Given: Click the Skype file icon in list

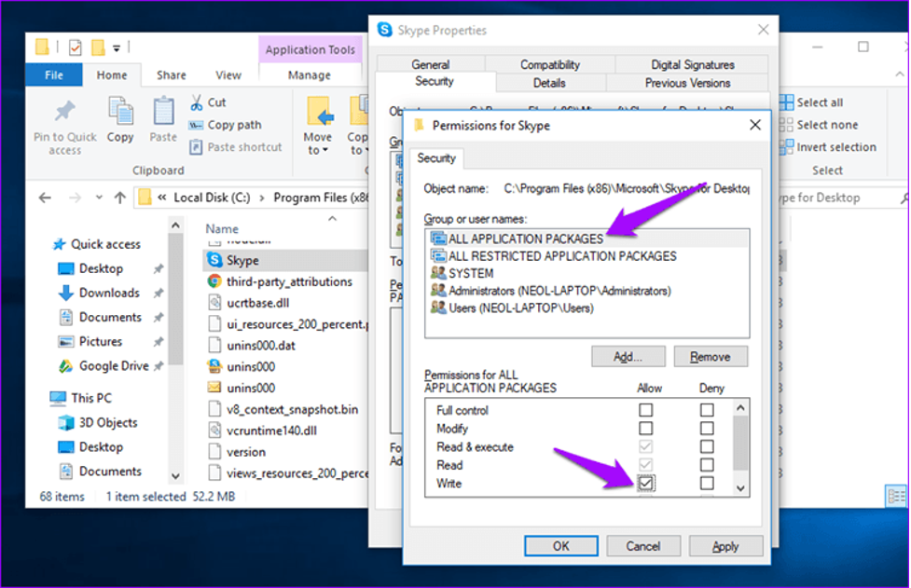Looking at the screenshot, I should pyautogui.click(x=214, y=260).
